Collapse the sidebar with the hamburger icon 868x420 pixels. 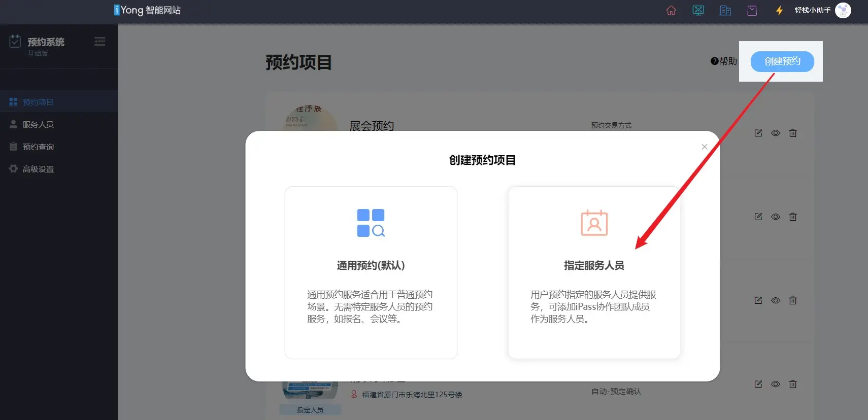(x=100, y=42)
